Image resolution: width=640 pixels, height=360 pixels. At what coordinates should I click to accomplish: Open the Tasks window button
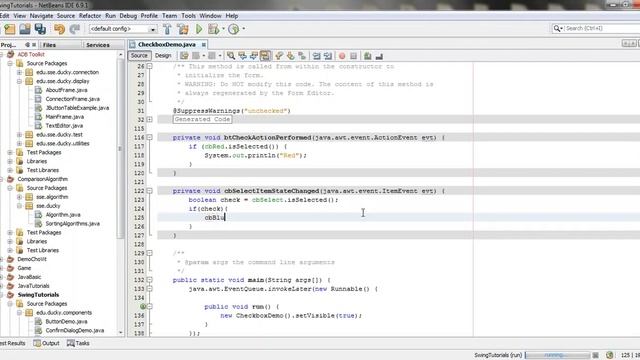78,343
